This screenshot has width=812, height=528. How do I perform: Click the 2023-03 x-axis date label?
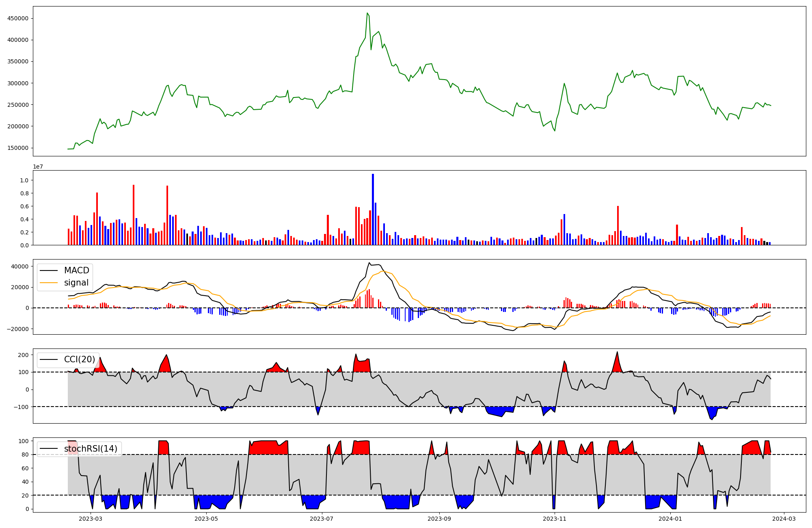pyautogui.click(x=91, y=519)
